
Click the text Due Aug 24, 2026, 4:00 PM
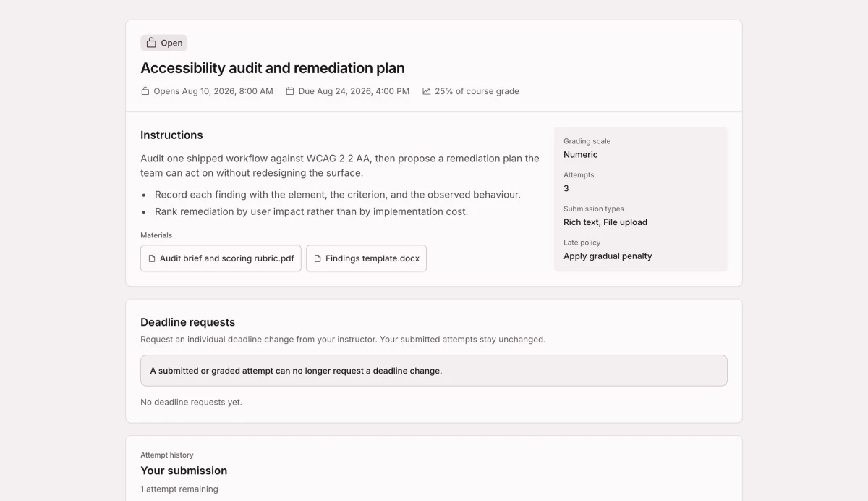(354, 91)
